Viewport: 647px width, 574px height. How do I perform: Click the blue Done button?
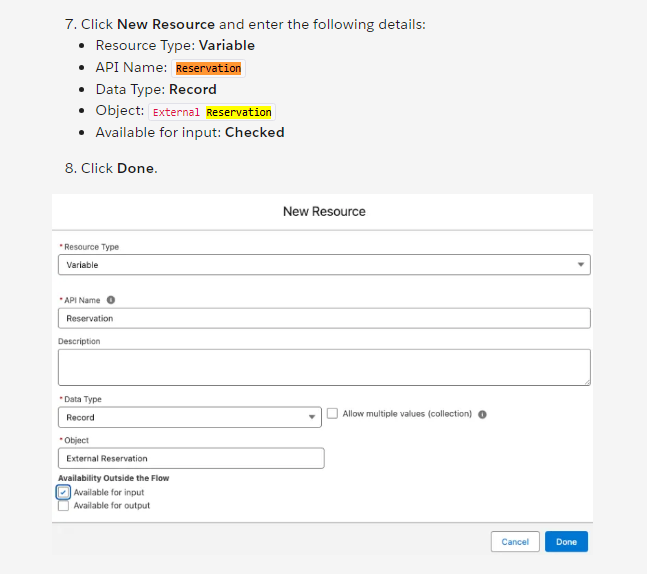[566, 542]
